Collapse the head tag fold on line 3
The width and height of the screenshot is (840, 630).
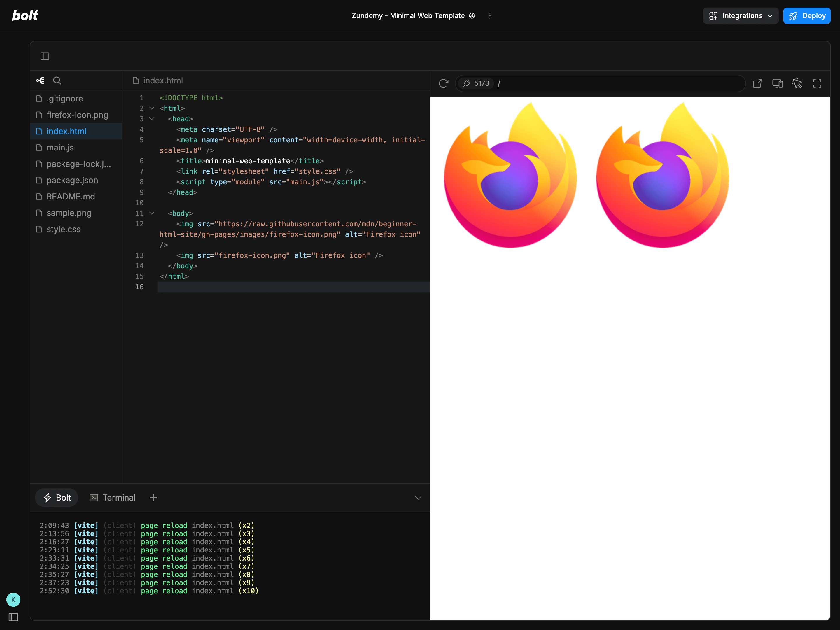[x=151, y=119]
